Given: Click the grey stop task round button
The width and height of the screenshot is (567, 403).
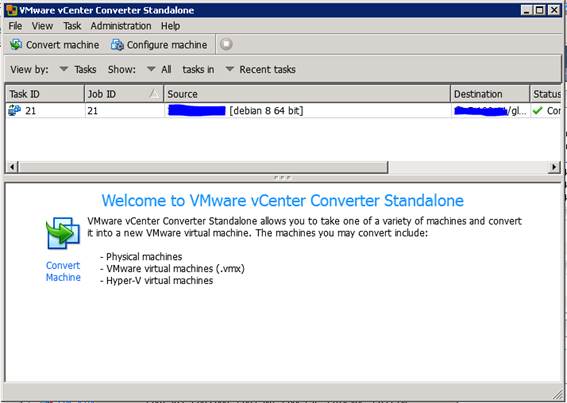Looking at the screenshot, I should (x=226, y=44).
